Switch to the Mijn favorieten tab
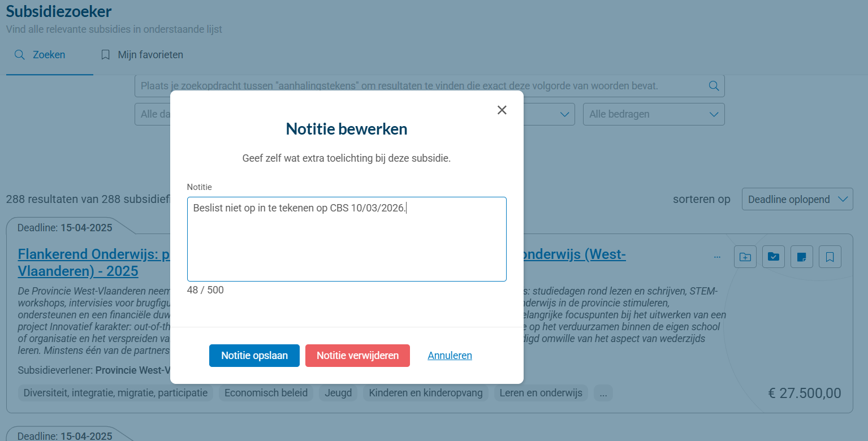Screen dimensions: 868x441 click(141, 54)
